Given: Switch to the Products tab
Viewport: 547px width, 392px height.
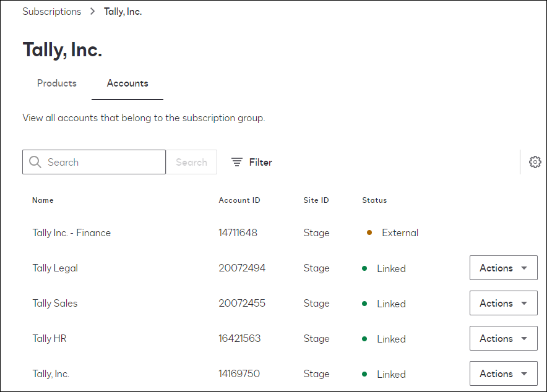Looking at the screenshot, I should [56, 83].
